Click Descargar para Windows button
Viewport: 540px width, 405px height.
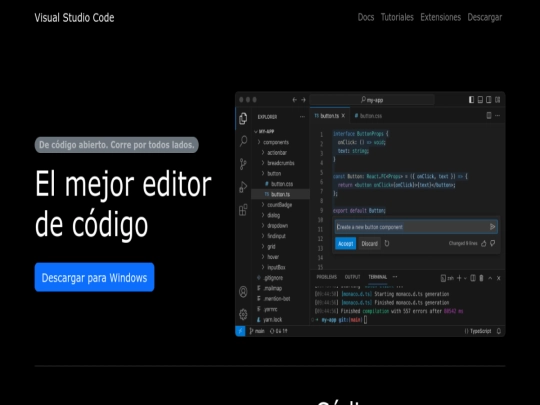click(94, 278)
